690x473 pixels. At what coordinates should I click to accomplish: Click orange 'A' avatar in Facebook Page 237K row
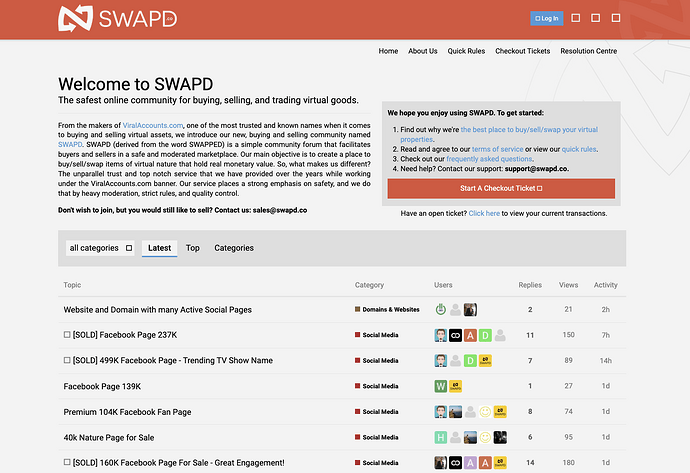pos(470,335)
